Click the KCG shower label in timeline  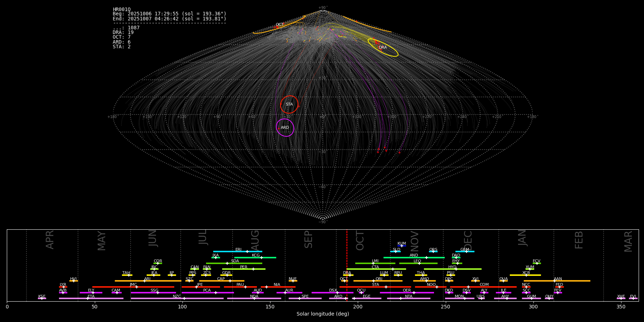tap(256, 255)
